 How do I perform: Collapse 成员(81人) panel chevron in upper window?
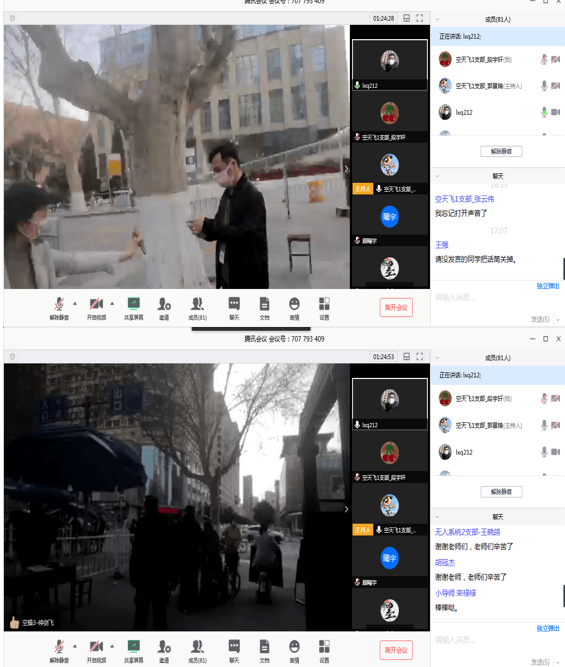[x=437, y=19]
